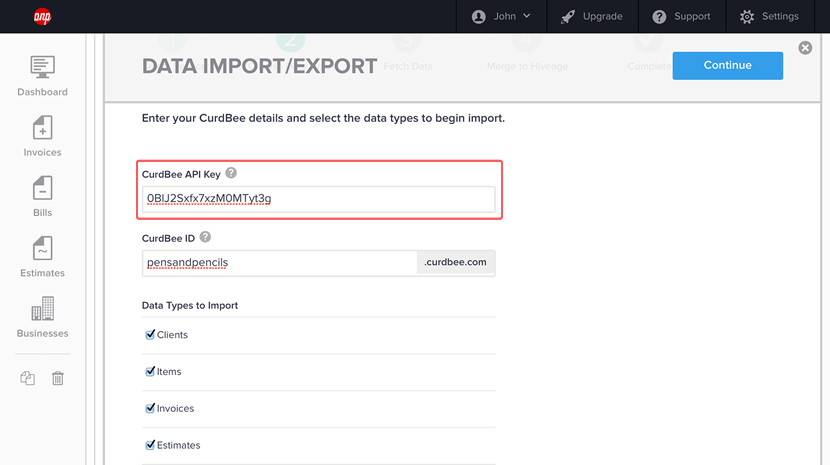The width and height of the screenshot is (830, 465).
Task: Click the Settings gear icon
Action: [747, 17]
